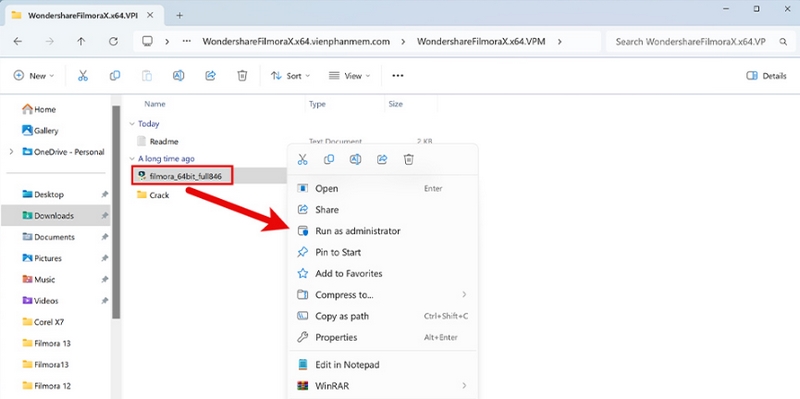Expand hidden path ellipsis in address bar
Screen dimensions: 800x399
coord(187,42)
